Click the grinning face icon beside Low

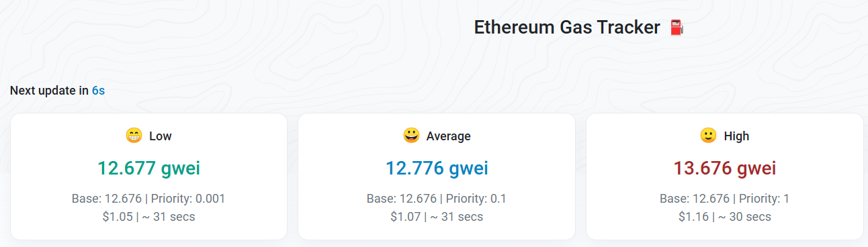(134, 136)
